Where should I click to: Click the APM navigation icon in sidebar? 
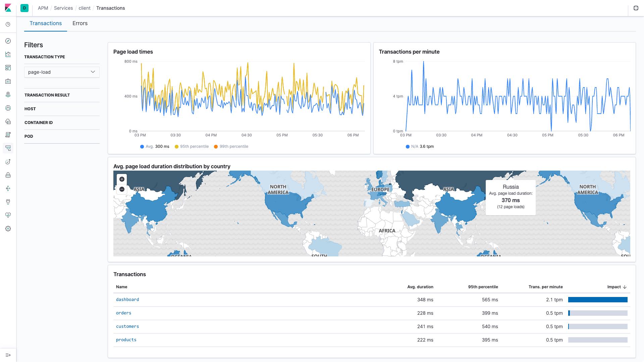(8, 148)
